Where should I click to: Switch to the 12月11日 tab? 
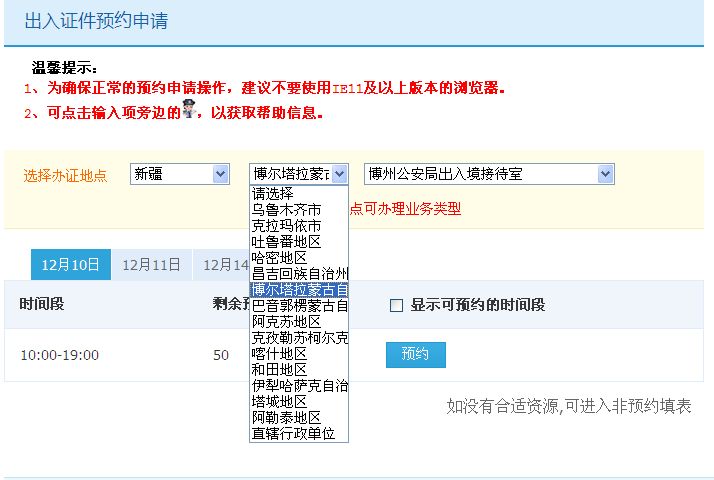click(151, 265)
